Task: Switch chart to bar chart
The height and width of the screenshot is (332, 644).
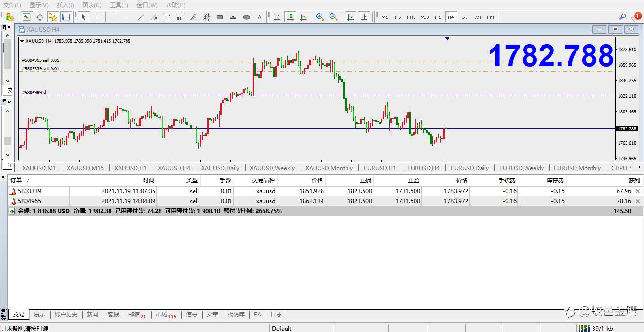Action: (277, 17)
